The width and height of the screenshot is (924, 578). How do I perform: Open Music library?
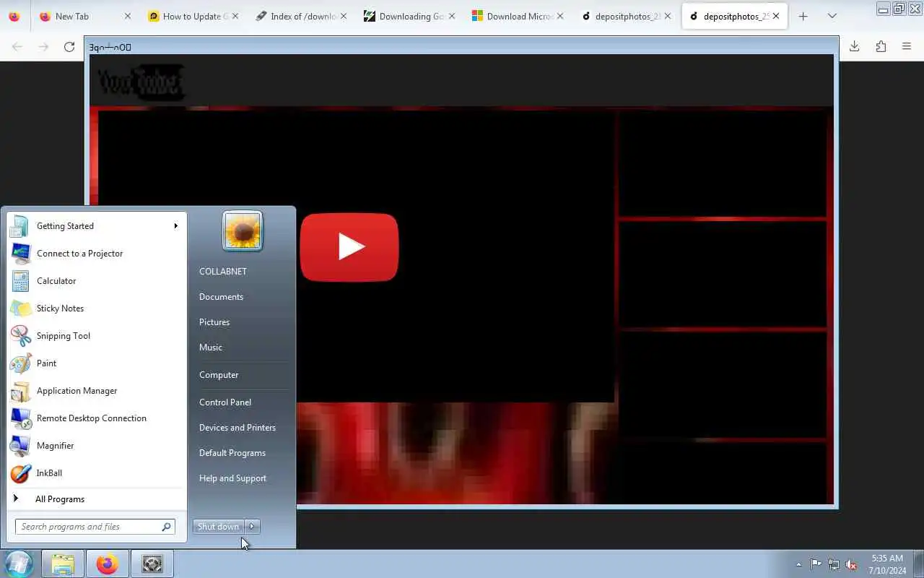point(211,348)
